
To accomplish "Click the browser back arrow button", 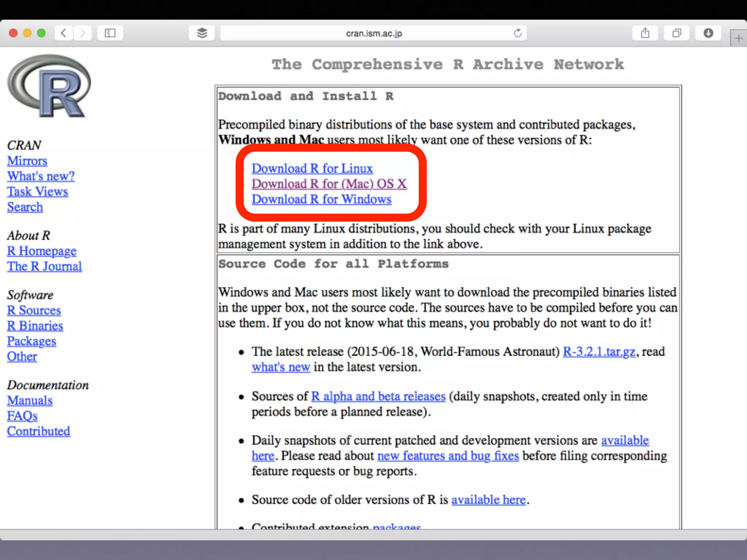I will (63, 33).
